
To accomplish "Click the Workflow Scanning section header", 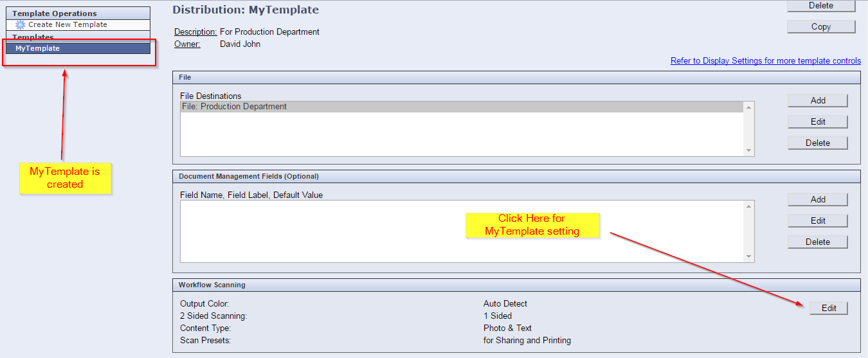I will pyautogui.click(x=516, y=285).
